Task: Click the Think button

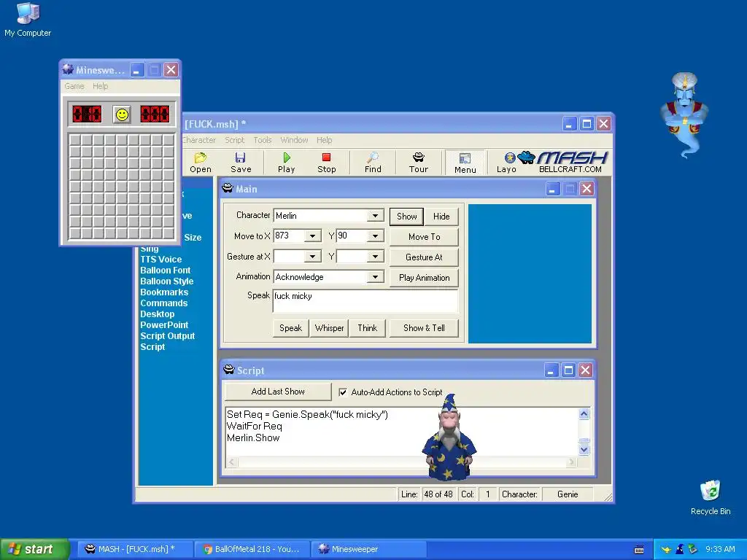Action: point(368,328)
